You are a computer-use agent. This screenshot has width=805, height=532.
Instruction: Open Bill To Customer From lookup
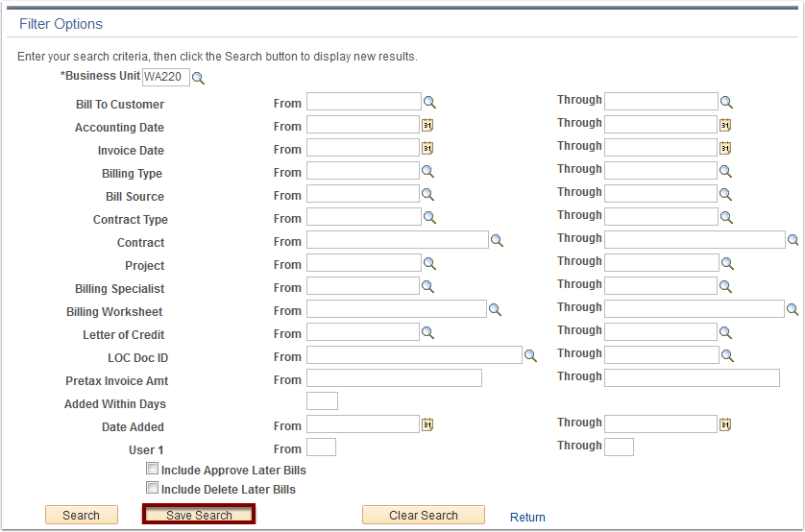pos(429,103)
